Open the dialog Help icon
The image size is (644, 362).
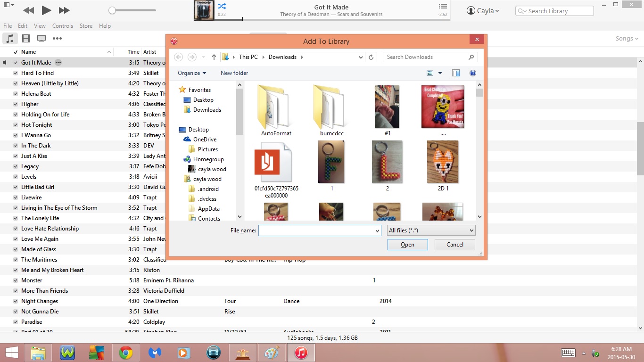[473, 73]
